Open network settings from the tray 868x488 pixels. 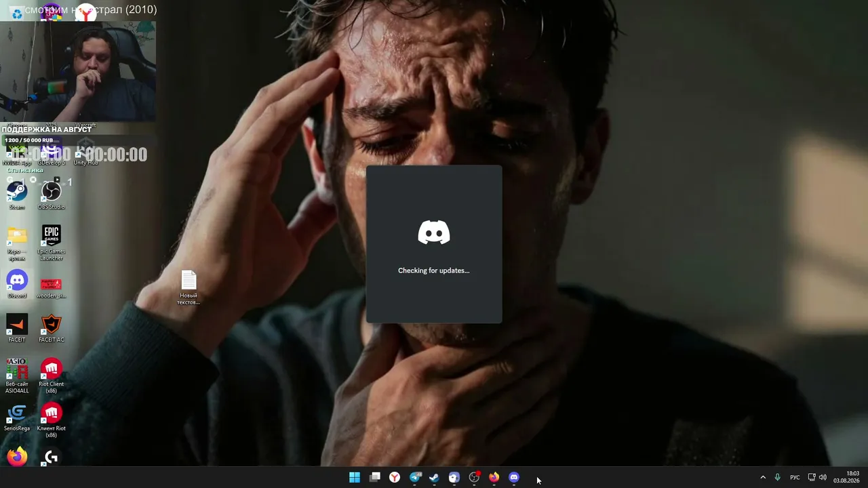(x=812, y=478)
